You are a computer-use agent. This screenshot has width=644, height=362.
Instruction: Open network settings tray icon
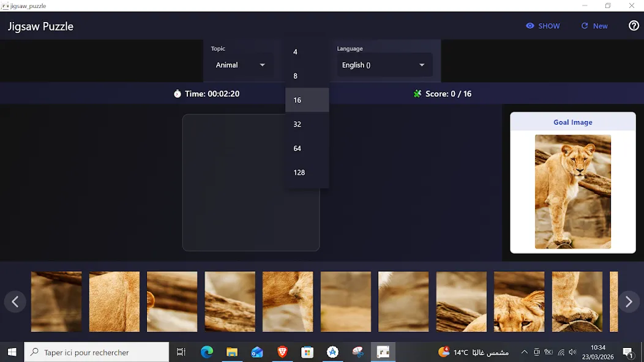(561, 352)
